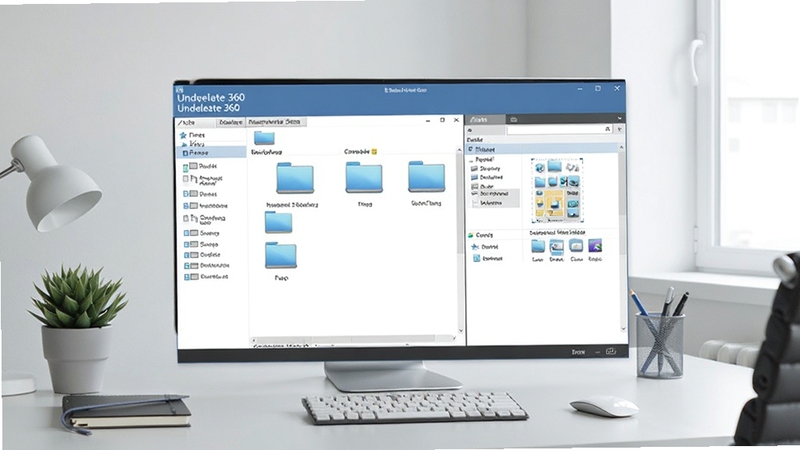Viewport: 800px width, 450px height.
Task: Click the right panel scrollbar down arrow
Action: tap(623, 329)
